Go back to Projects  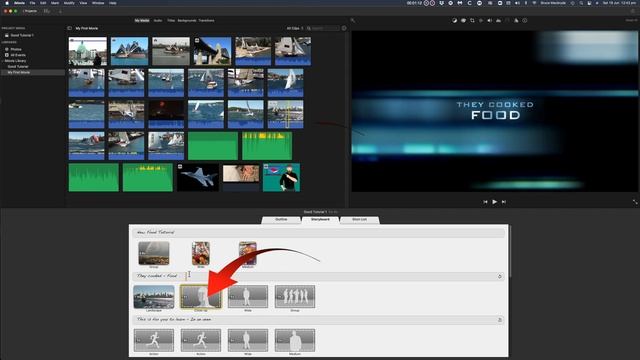29,11
